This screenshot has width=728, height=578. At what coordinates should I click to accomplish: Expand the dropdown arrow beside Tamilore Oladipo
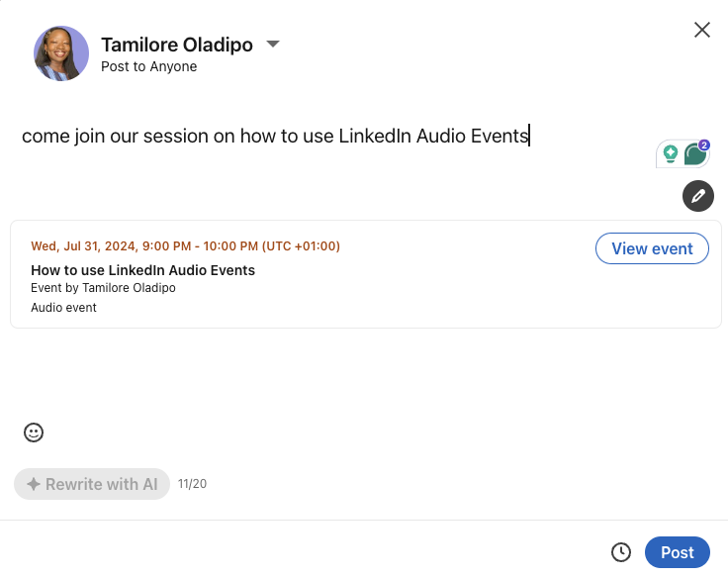click(273, 45)
